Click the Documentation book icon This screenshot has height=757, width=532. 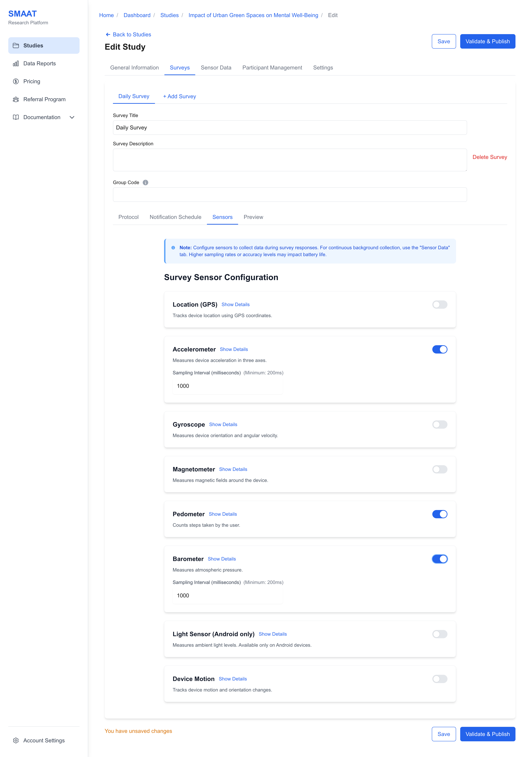(16, 117)
